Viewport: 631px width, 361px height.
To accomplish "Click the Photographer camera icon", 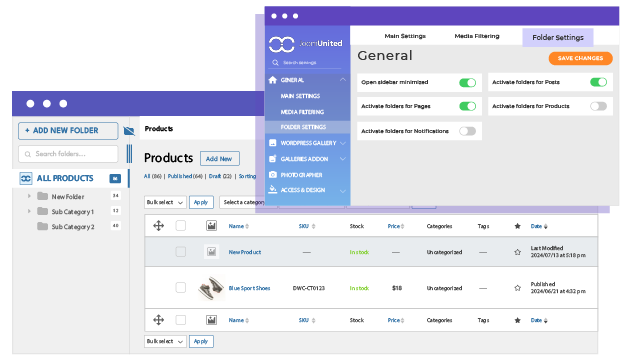I will [273, 175].
